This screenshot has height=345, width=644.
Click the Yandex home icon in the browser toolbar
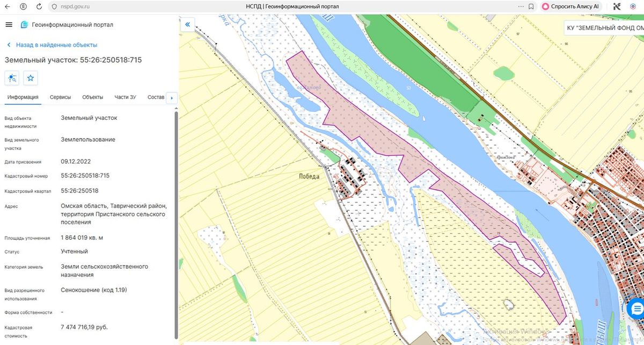click(23, 6)
